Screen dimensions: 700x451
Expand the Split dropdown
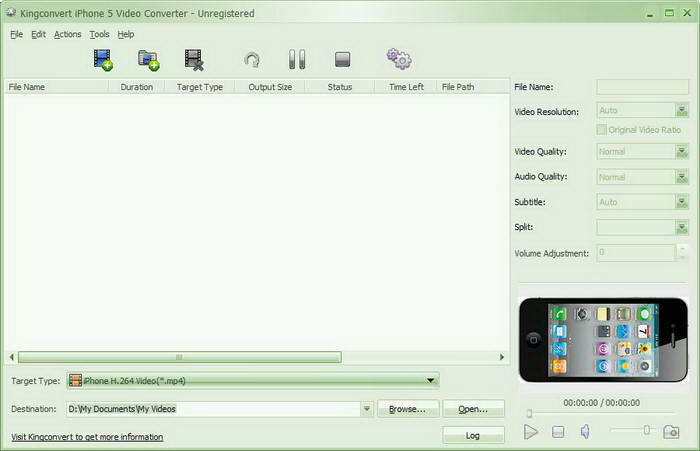(x=682, y=228)
